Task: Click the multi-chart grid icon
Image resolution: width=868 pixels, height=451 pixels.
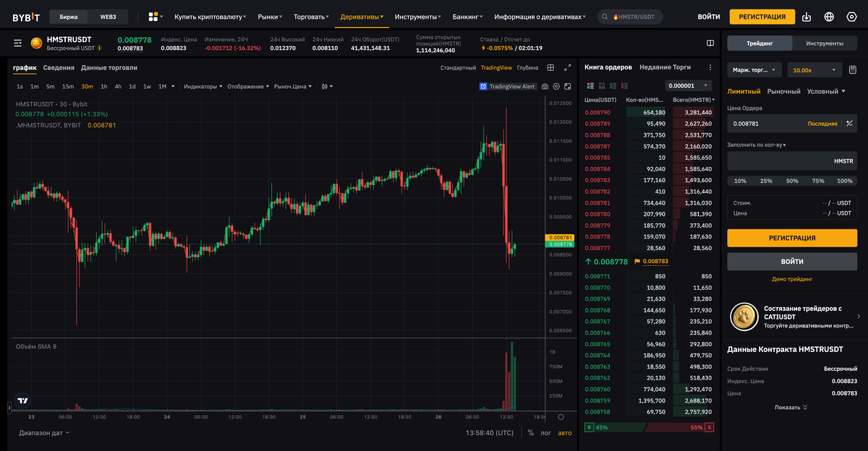Action: [550, 67]
